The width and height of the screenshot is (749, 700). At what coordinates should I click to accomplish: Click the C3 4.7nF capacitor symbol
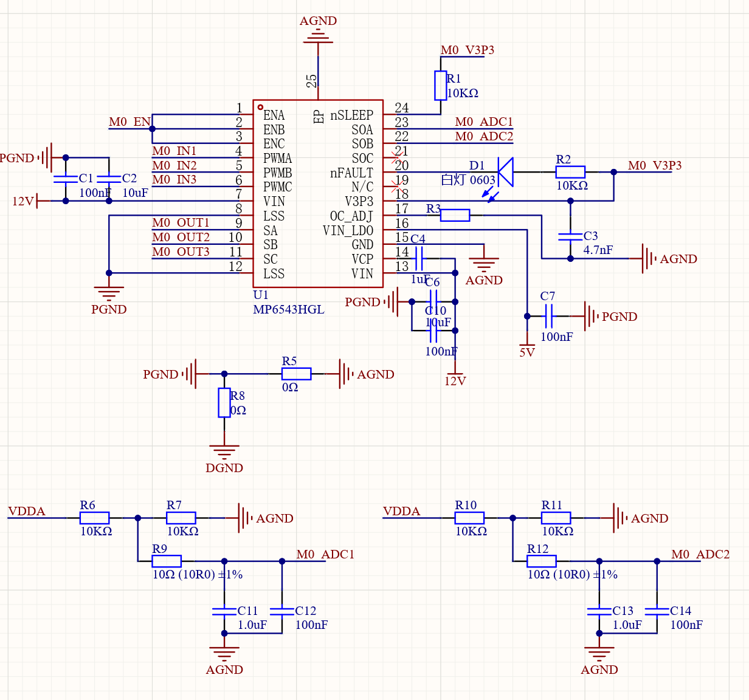[570, 236]
